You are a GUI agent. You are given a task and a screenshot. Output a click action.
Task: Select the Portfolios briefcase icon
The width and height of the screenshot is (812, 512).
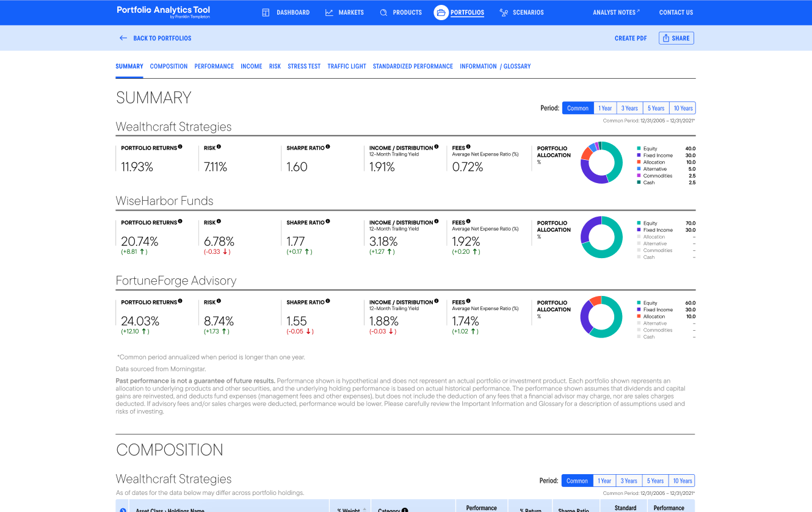pos(441,12)
